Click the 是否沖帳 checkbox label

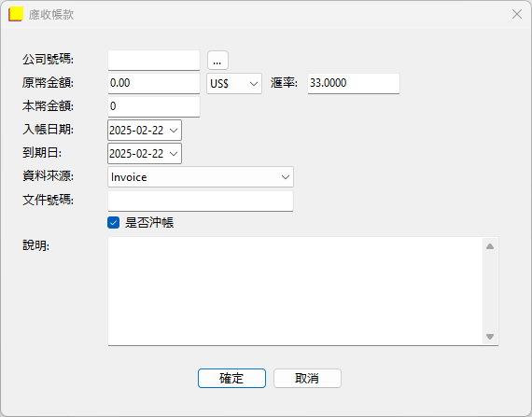[x=149, y=223]
